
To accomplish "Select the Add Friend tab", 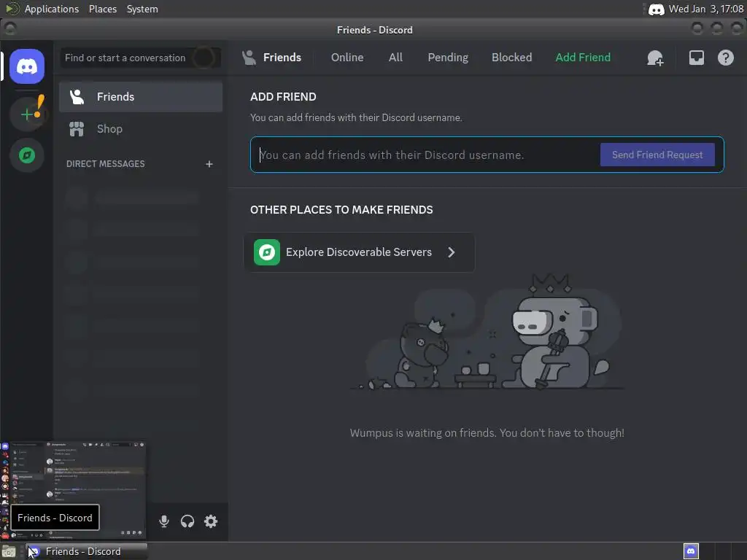I will point(583,58).
